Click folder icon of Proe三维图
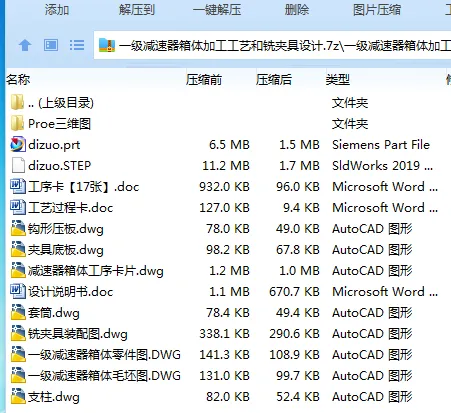The width and height of the screenshot is (451, 413). (17, 124)
